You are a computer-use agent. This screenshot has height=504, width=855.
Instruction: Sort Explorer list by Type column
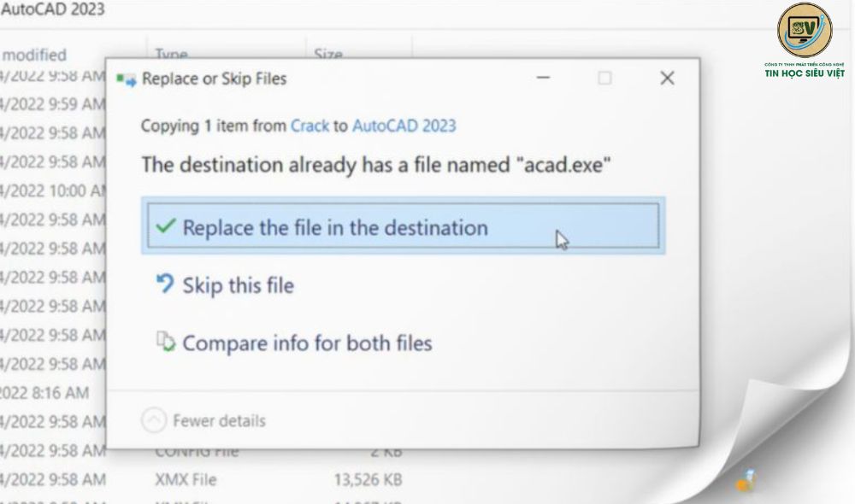pos(171,54)
